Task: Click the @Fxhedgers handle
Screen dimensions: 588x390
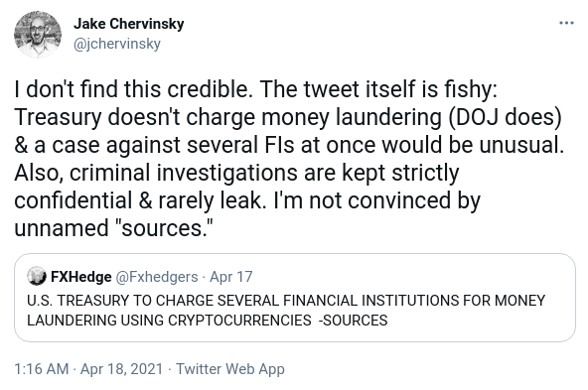Action: (x=157, y=277)
